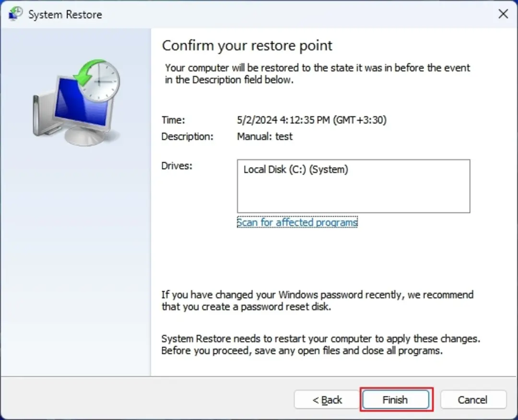Click the Time: field label

click(x=173, y=120)
